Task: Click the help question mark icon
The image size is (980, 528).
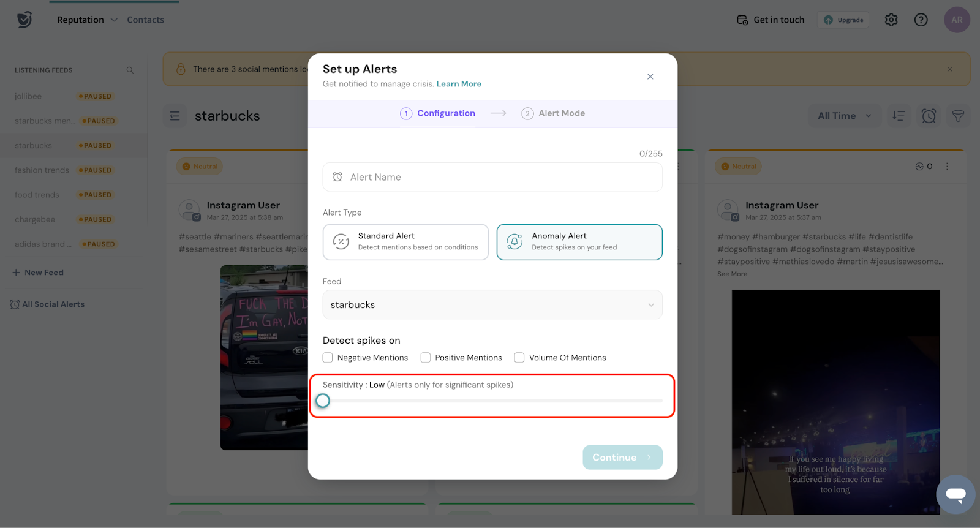Action: (x=921, y=20)
